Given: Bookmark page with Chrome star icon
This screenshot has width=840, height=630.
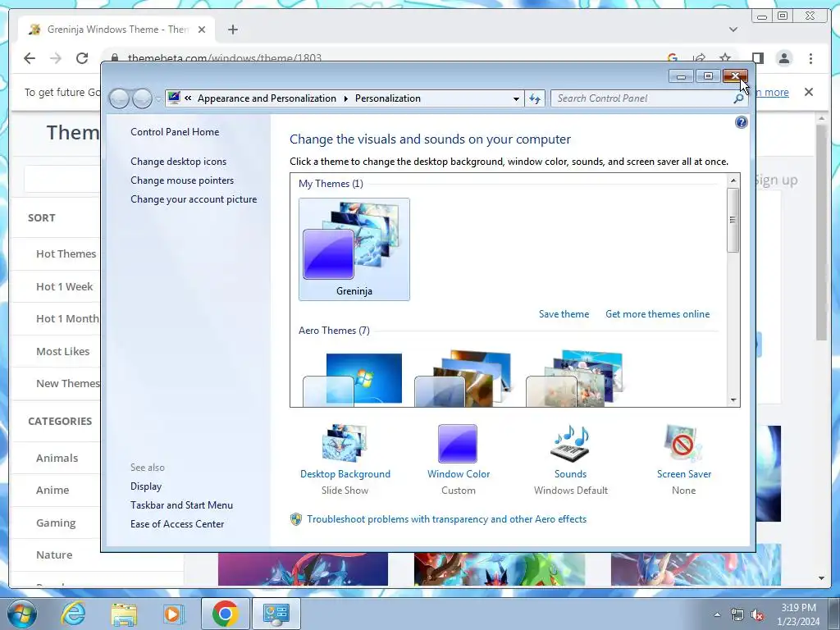Looking at the screenshot, I should pos(725,58).
